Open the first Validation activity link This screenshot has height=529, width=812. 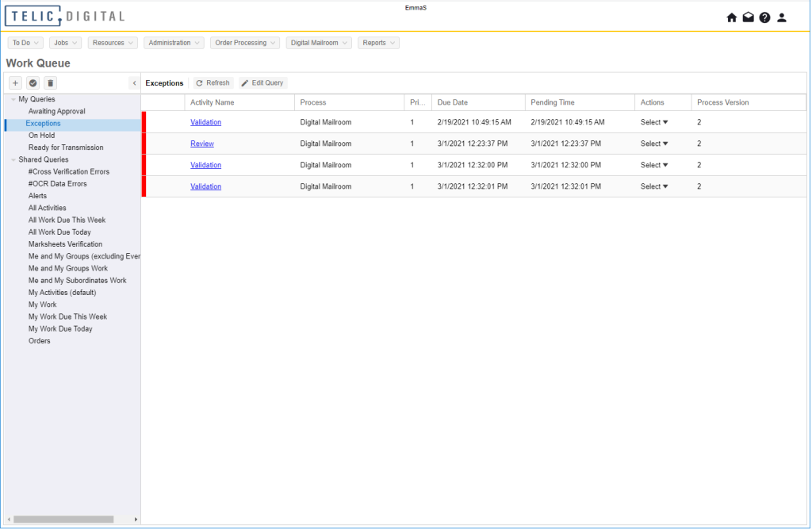(205, 122)
